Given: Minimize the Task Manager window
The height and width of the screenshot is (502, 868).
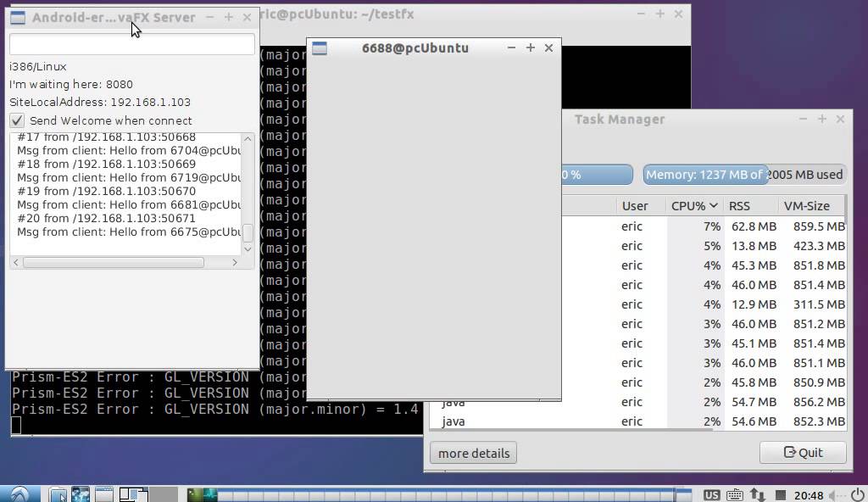Looking at the screenshot, I should [804, 119].
